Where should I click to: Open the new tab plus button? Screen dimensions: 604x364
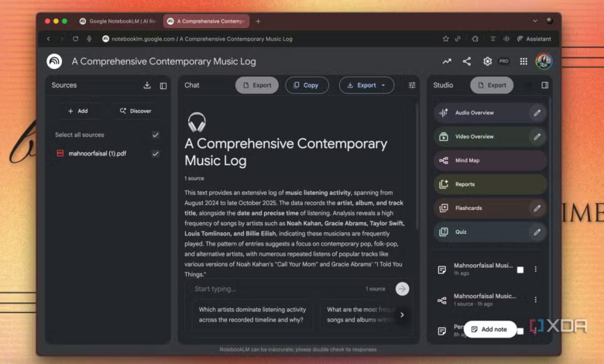[x=258, y=21]
